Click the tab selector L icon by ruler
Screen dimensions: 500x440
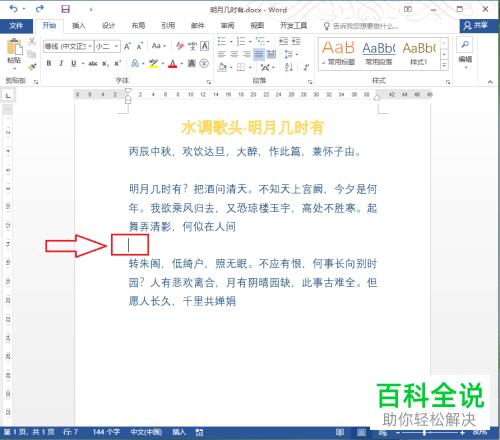8,96
